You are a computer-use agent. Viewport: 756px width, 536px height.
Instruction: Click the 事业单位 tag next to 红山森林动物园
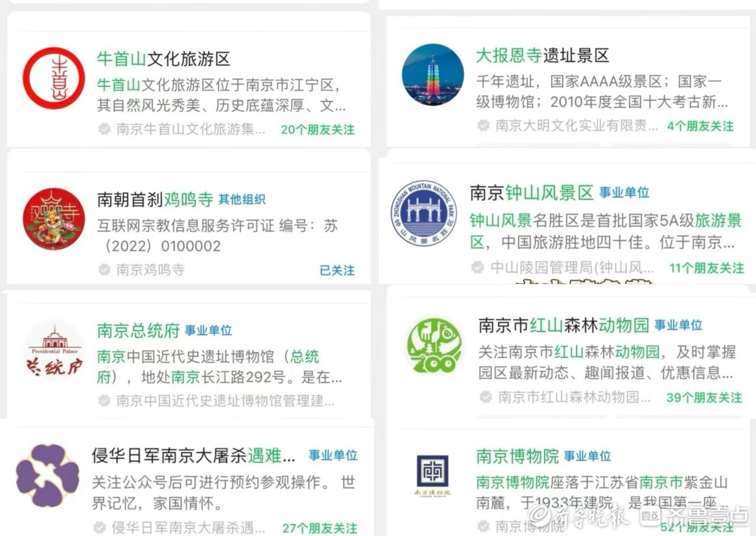click(678, 325)
